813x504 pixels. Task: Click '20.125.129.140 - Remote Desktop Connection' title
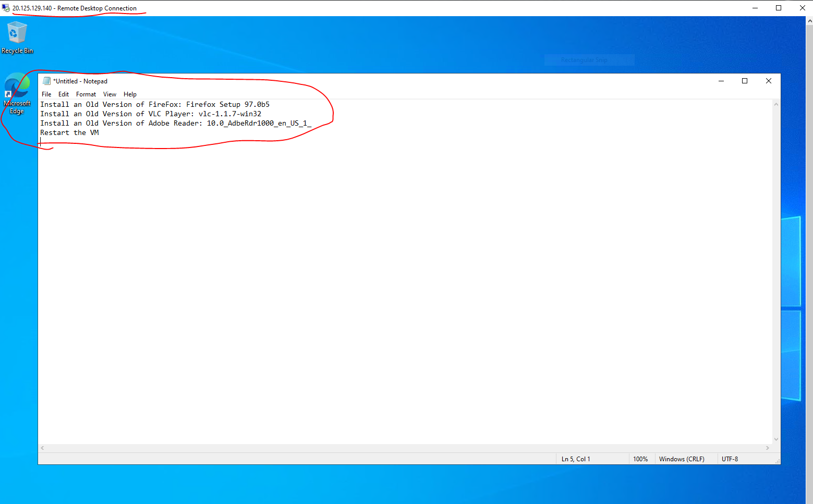75,8
